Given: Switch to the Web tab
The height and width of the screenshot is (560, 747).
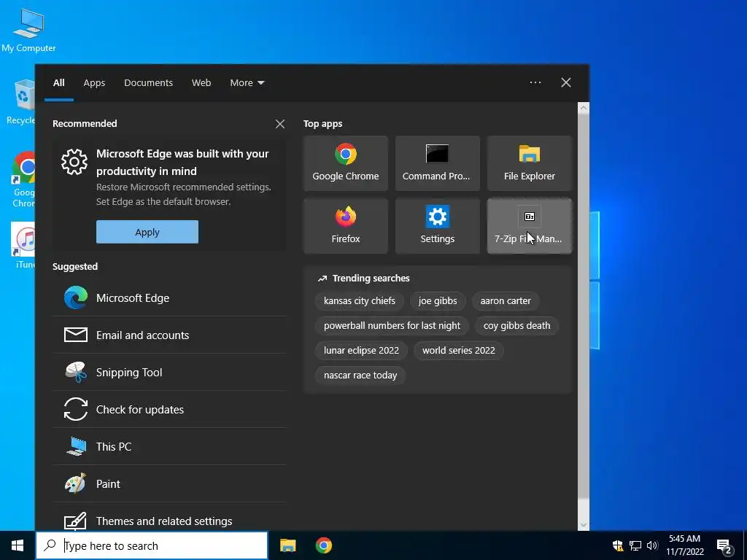Looking at the screenshot, I should point(201,83).
